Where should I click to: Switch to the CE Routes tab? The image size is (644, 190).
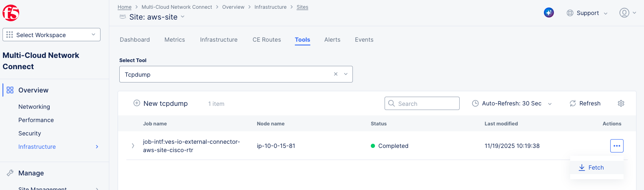point(267,40)
